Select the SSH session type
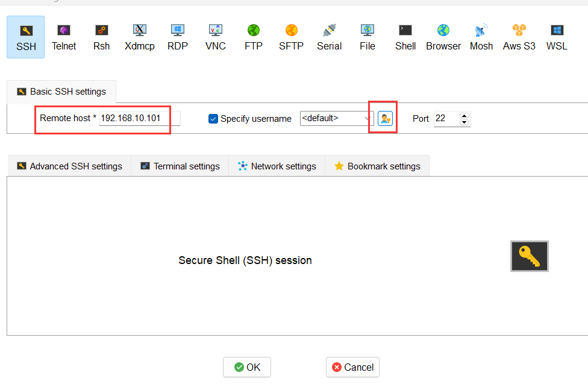The image size is (588, 387). point(26,37)
